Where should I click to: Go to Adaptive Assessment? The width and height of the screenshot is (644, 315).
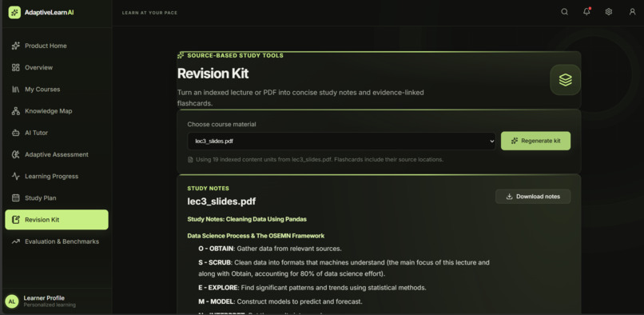(57, 154)
